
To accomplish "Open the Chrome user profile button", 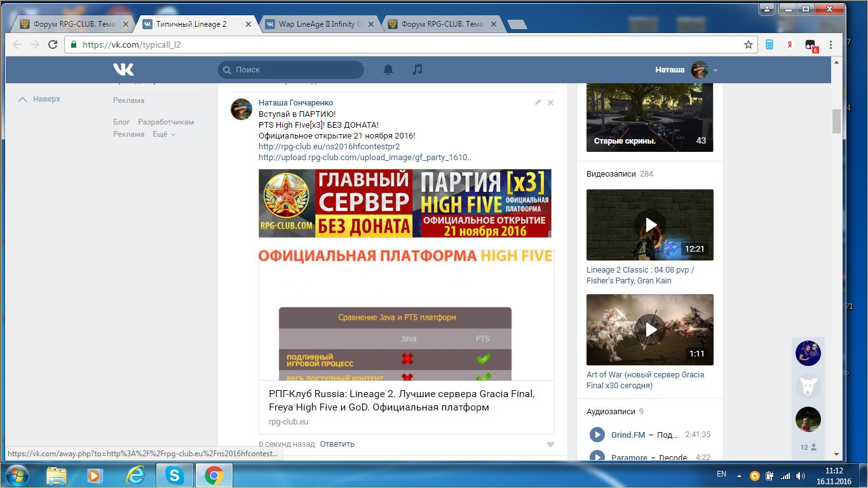I will coord(768,9).
